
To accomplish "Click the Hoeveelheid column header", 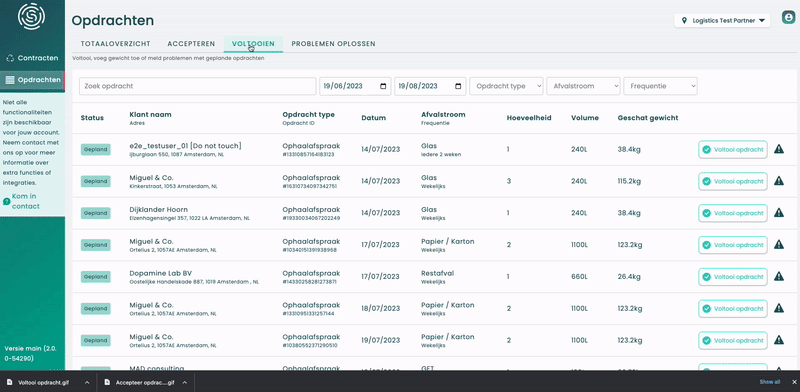I will coord(529,118).
